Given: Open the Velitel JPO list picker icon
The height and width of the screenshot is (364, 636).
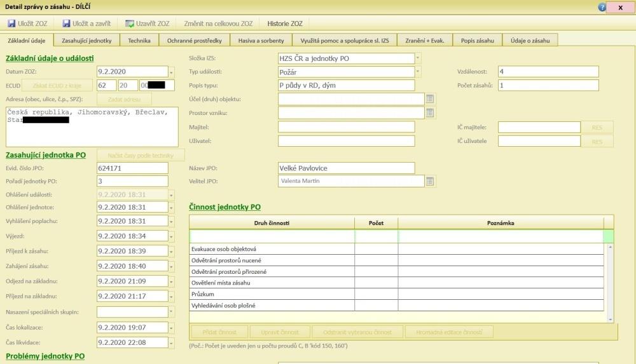Looking at the screenshot, I should [x=429, y=181].
